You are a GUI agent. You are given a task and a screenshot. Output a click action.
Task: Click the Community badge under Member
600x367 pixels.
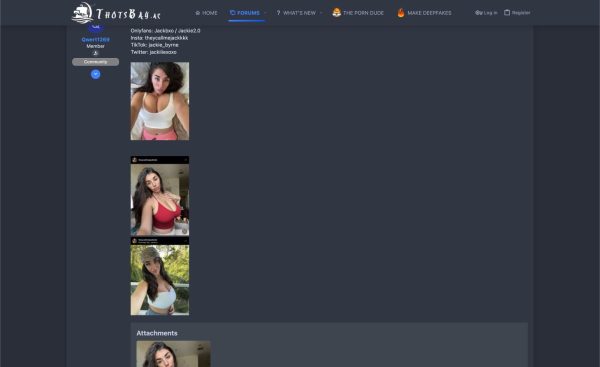[x=95, y=62]
